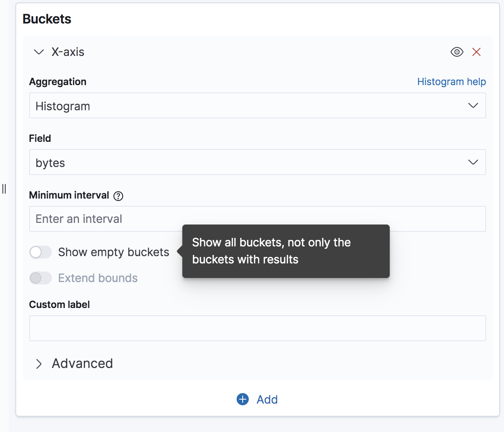Open Aggregation dropdown showing Histogram
The height and width of the screenshot is (432, 504).
pos(243,106)
